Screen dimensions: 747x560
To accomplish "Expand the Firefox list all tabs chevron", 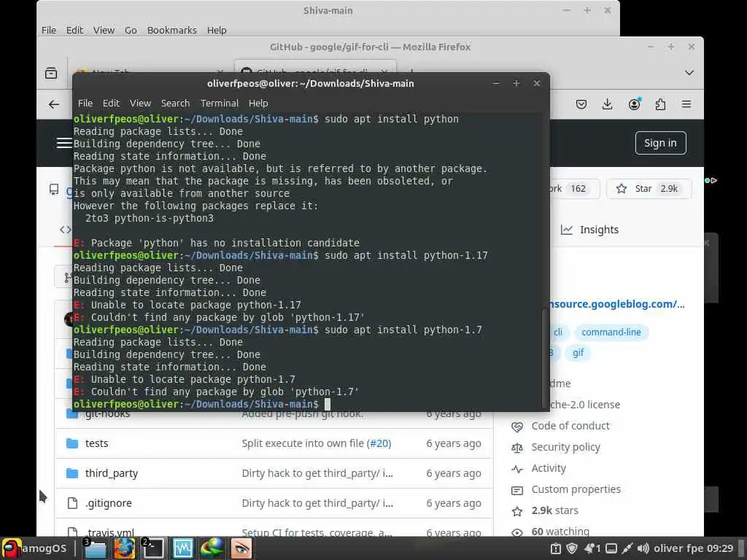I will click(689, 73).
